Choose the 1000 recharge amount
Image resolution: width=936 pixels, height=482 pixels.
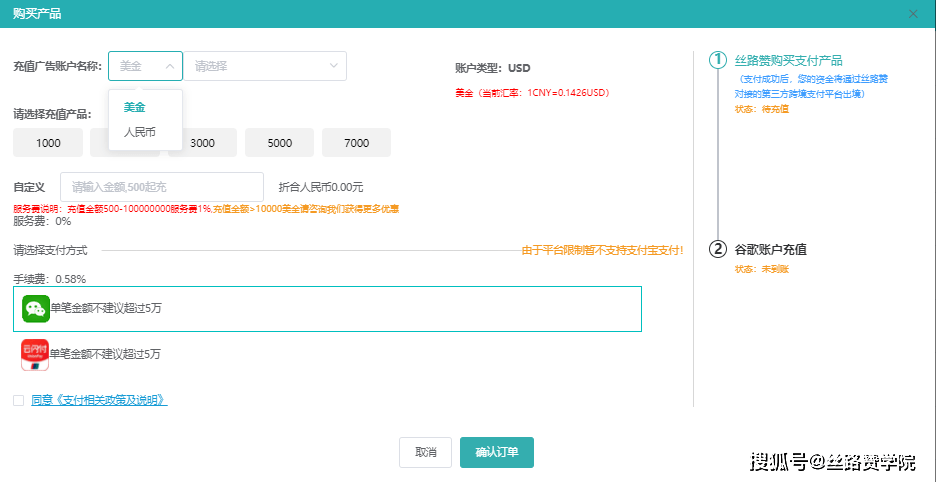pos(47,143)
